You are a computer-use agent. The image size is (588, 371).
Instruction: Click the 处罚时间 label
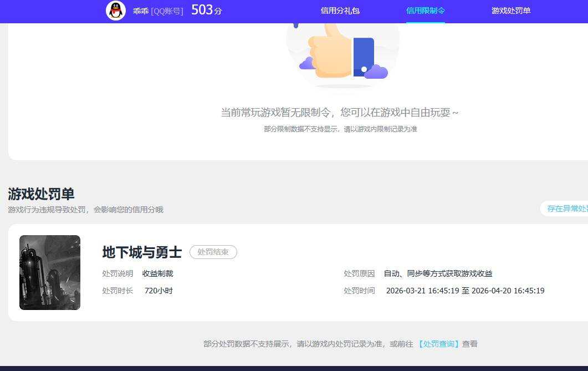tap(359, 291)
